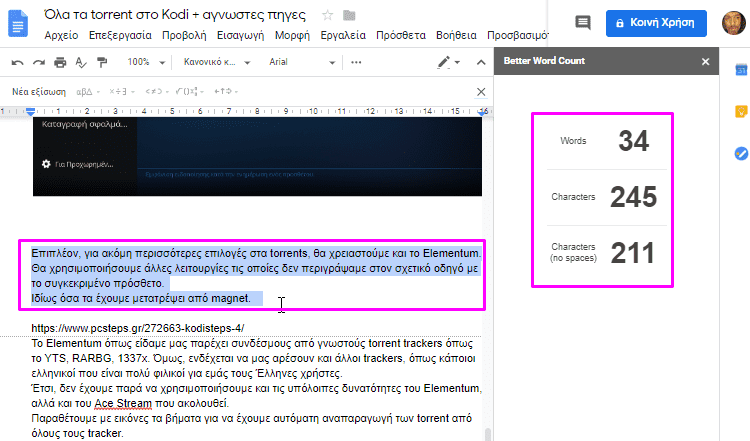
Task: Click the underlined Ace Stream text
Action: coord(123,403)
